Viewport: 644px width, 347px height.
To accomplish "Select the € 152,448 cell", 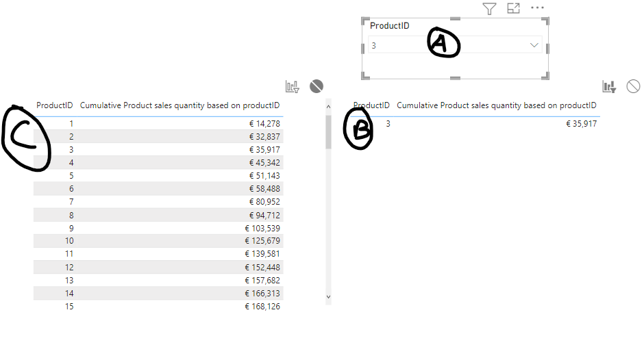I will pyautogui.click(x=262, y=268).
